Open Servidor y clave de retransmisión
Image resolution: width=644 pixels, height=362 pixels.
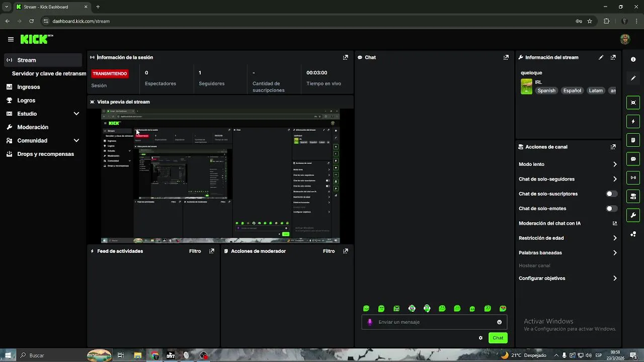49,73
